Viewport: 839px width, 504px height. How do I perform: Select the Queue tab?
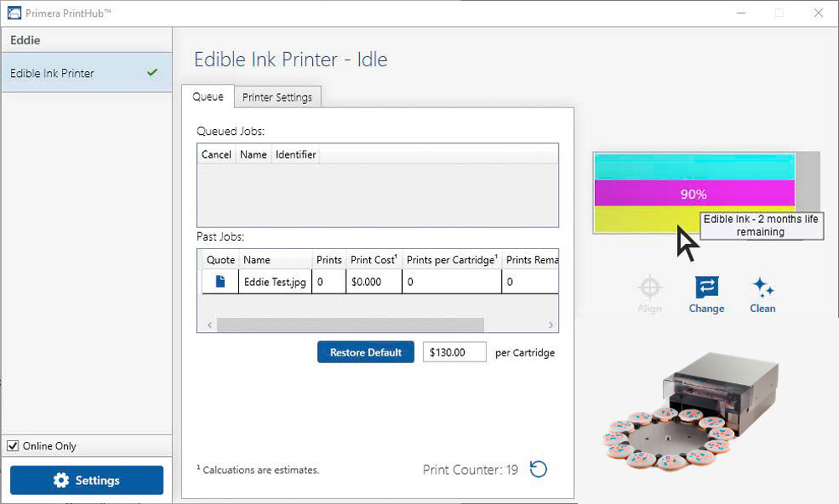click(x=207, y=96)
